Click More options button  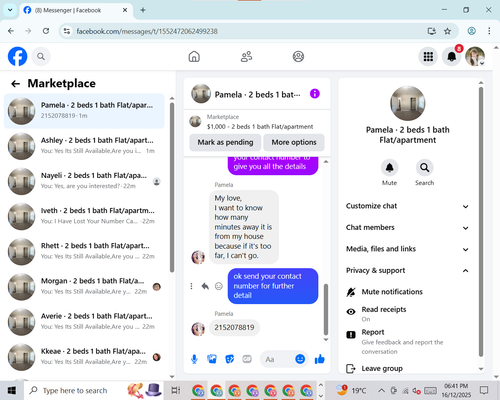pyautogui.click(x=294, y=142)
